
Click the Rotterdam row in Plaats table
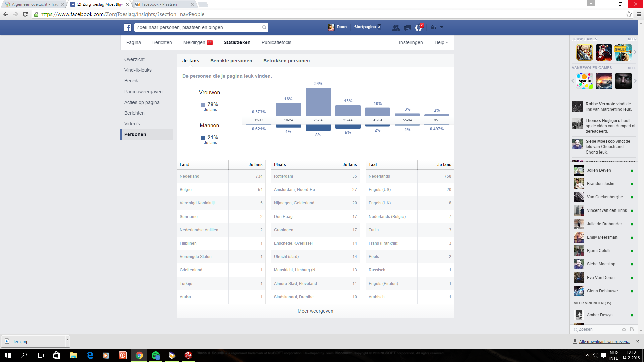pos(315,176)
